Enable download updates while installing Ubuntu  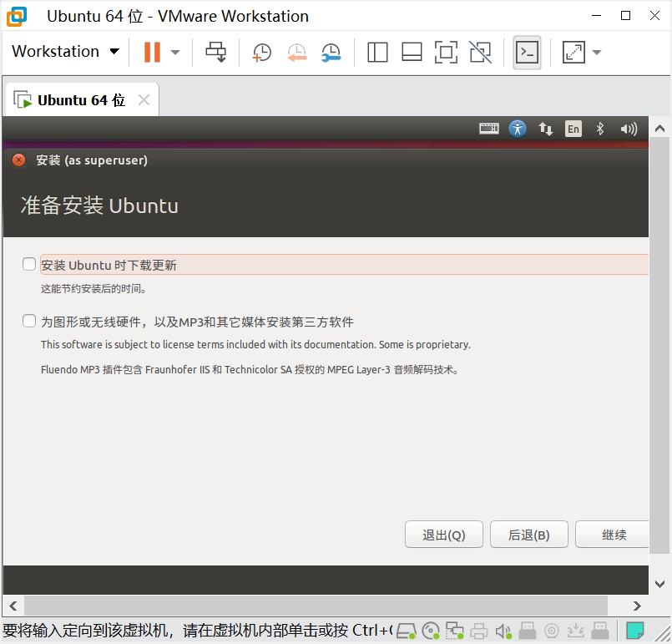[28, 264]
